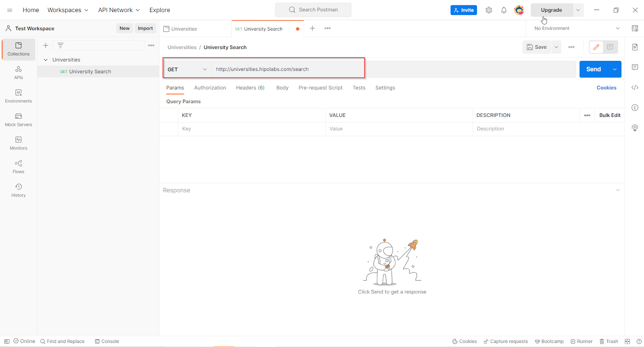Collapse the Universities collection tree
This screenshot has width=644, height=347.
pyautogui.click(x=45, y=60)
